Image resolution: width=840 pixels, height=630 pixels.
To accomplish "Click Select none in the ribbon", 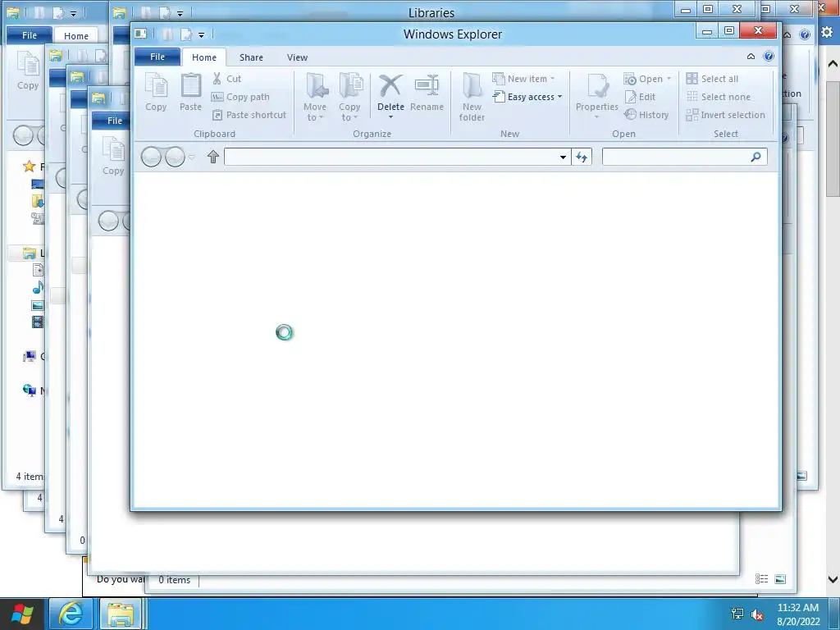I will [719, 97].
